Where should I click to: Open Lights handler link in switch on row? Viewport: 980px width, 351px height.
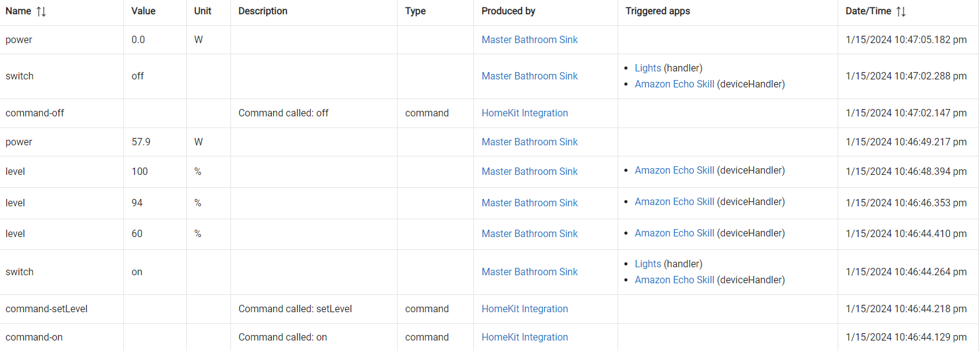(x=648, y=264)
